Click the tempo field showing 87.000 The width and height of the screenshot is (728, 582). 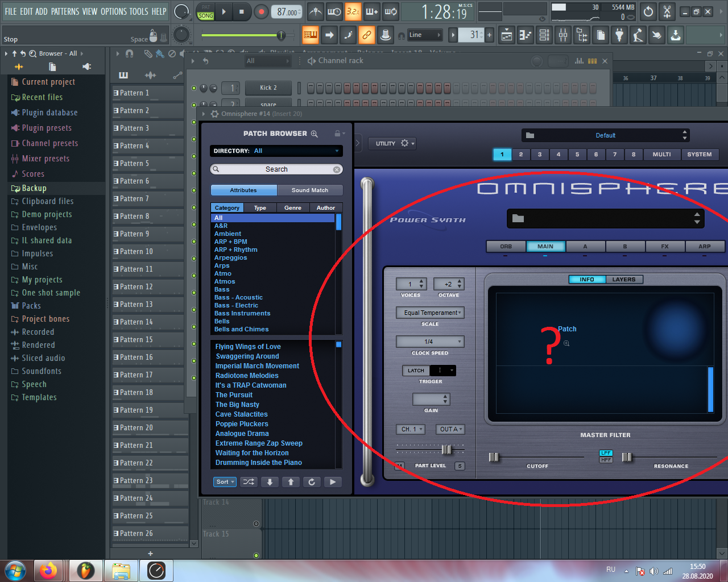tap(287, 12)
